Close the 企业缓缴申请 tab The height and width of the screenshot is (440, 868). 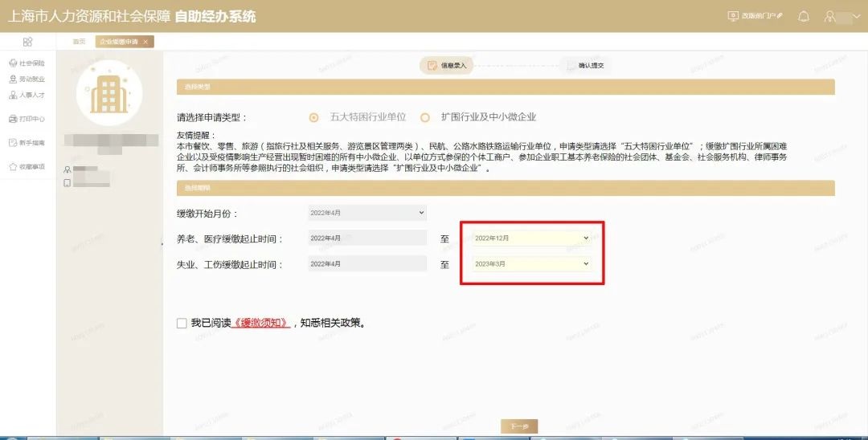click(145, 42)
